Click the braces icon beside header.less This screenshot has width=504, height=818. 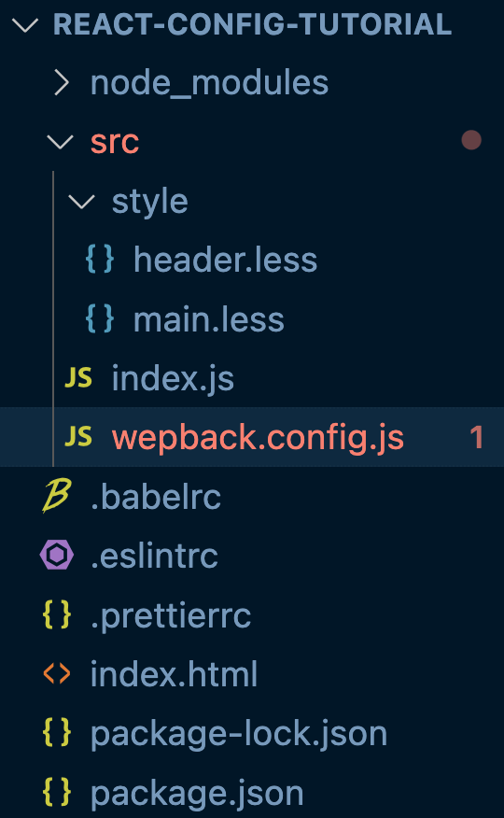[x=99, y=260]
